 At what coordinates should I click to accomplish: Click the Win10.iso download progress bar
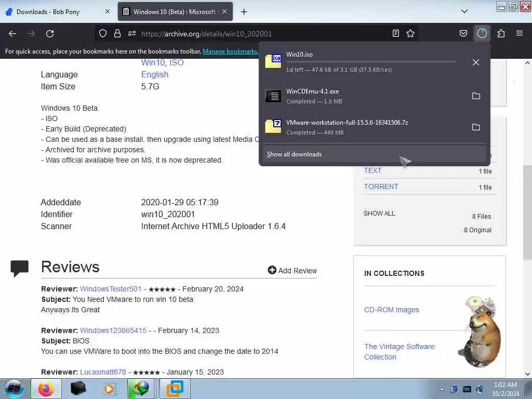tap(371, 62)
